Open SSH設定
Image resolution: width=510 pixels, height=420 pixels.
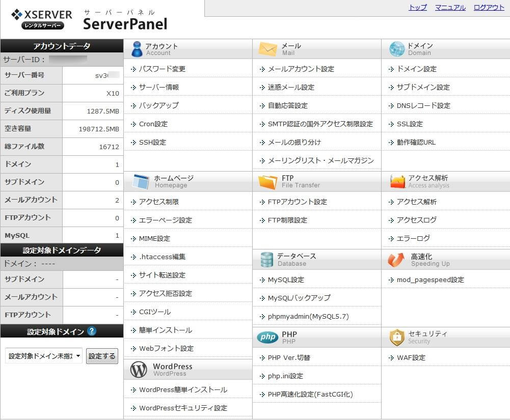[152, 142]
